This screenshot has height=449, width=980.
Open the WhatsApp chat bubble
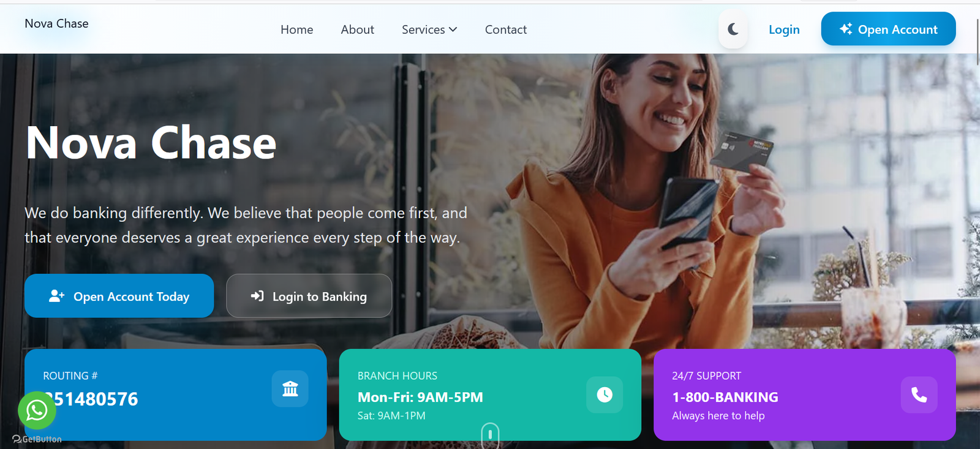(x=37, y=410)
